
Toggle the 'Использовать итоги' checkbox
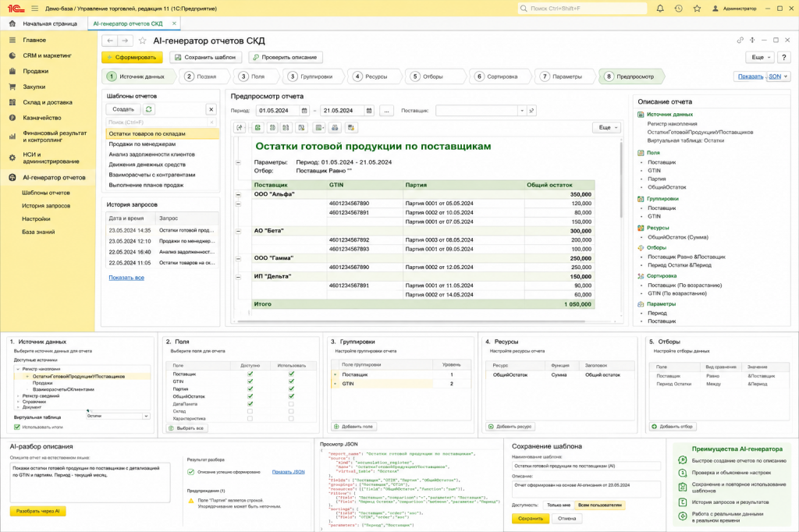(17, 427)
